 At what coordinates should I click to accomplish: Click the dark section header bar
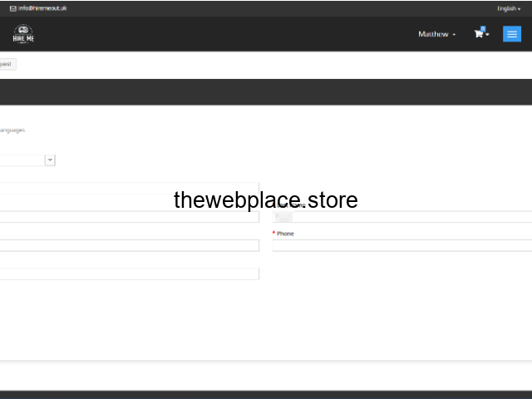pyautogui.click(x=266, y=91)
